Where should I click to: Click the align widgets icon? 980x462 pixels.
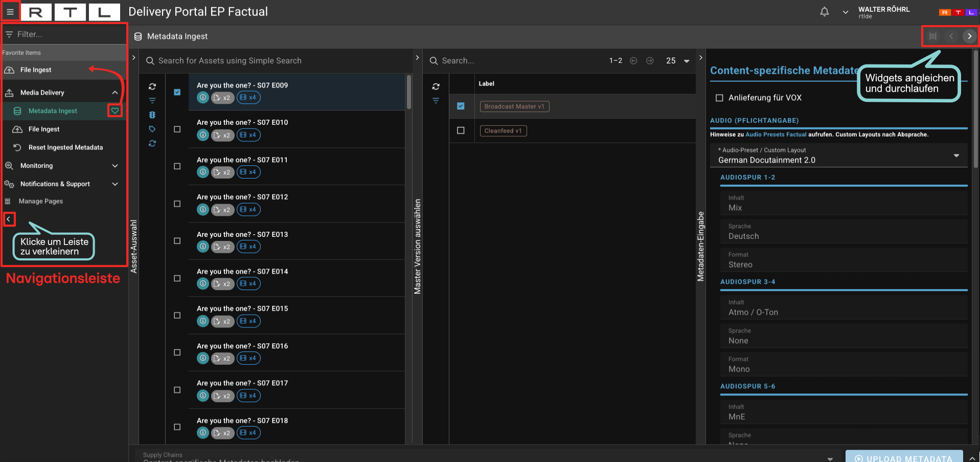932,36
